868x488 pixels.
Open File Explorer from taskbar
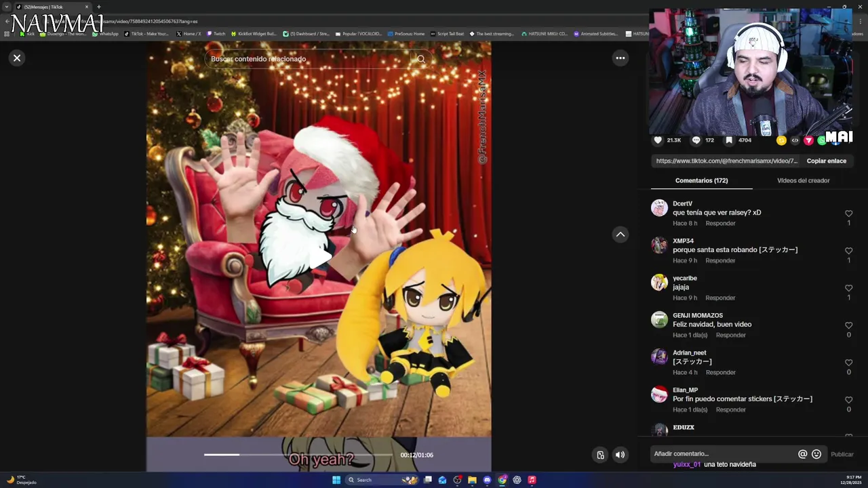point(472,480)
